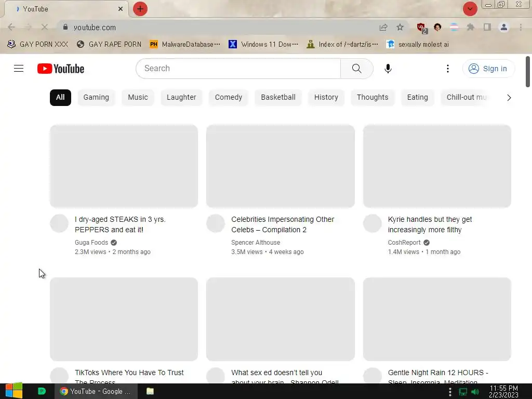The image size is (532, 399).
Task: Select the Eating filter chip
Action: (417, 97)
